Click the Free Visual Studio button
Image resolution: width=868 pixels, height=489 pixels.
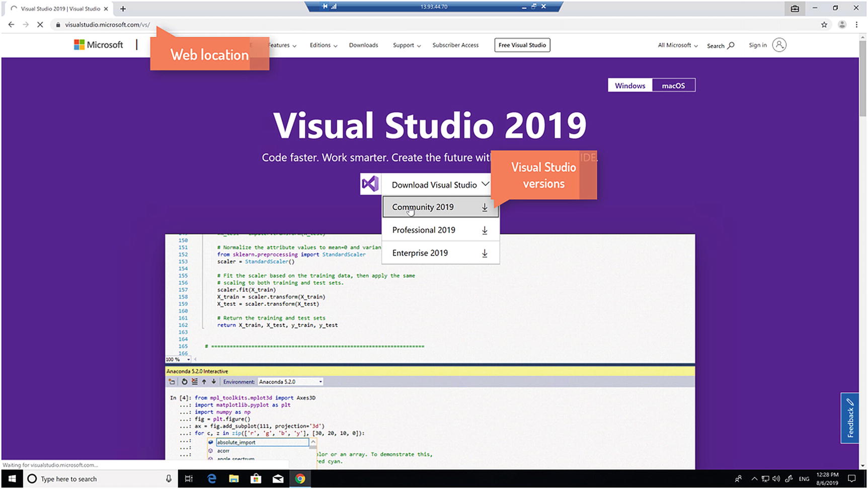(x=522, y=45)
